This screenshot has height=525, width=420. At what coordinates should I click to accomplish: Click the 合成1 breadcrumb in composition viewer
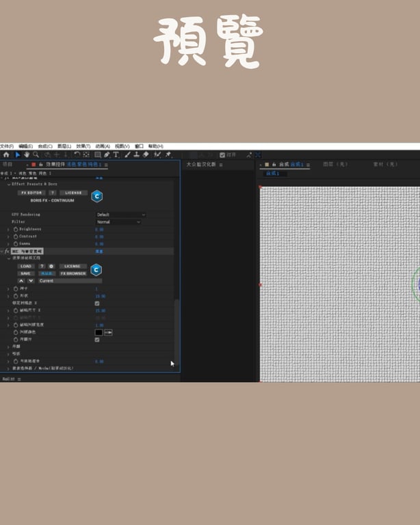point(273,174)
